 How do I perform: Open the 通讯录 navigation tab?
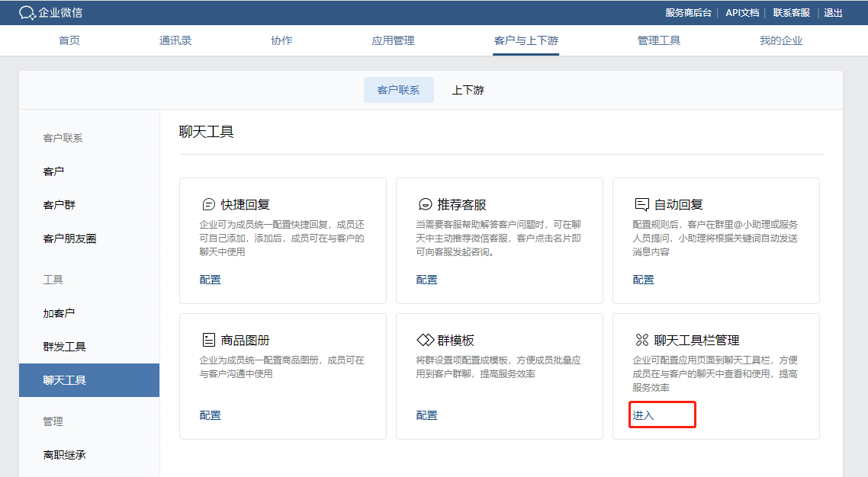pos(175,40)
